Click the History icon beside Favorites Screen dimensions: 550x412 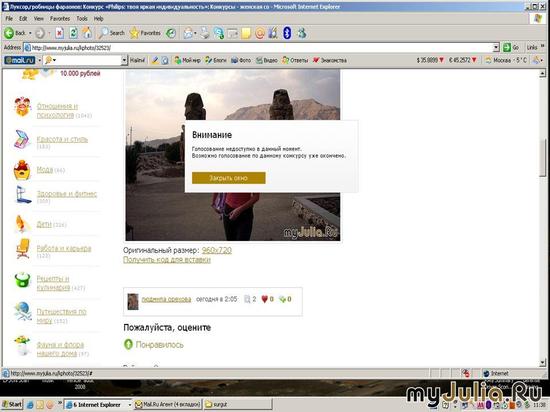171,33
